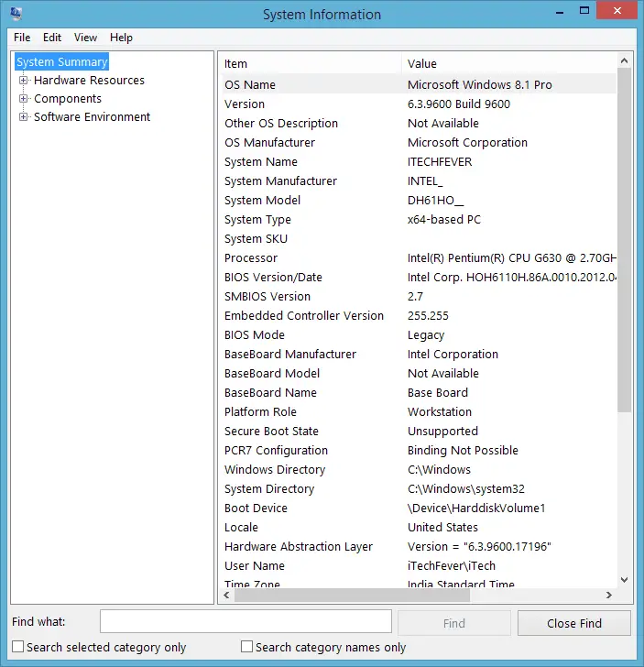The image size is (644, 667).
Task: Click the x64-based PC value
Action: (444, 220)
